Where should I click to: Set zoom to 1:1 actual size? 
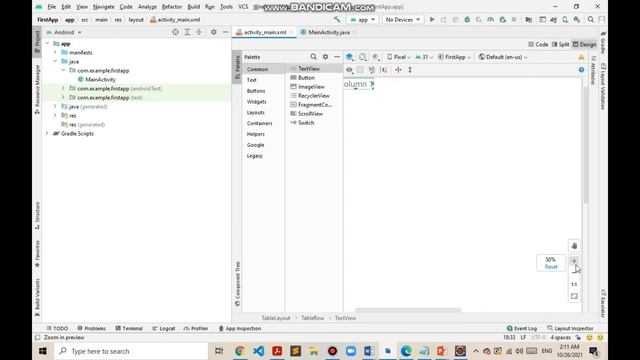pos(574,284)
